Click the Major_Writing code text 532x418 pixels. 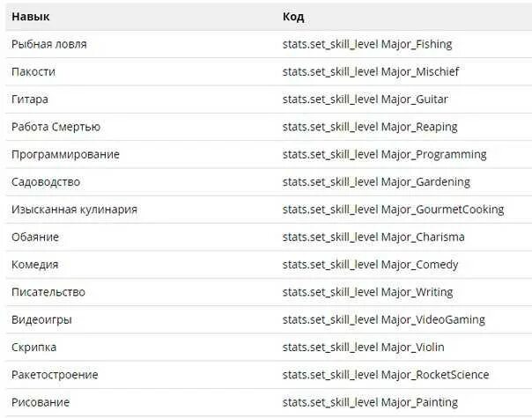[368, 292]
